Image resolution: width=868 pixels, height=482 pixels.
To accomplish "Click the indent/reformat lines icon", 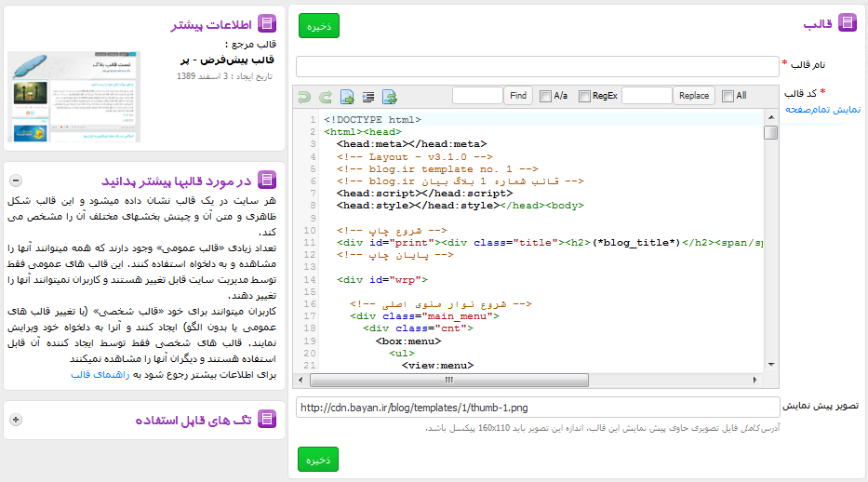I will click(x=368, y=96).
